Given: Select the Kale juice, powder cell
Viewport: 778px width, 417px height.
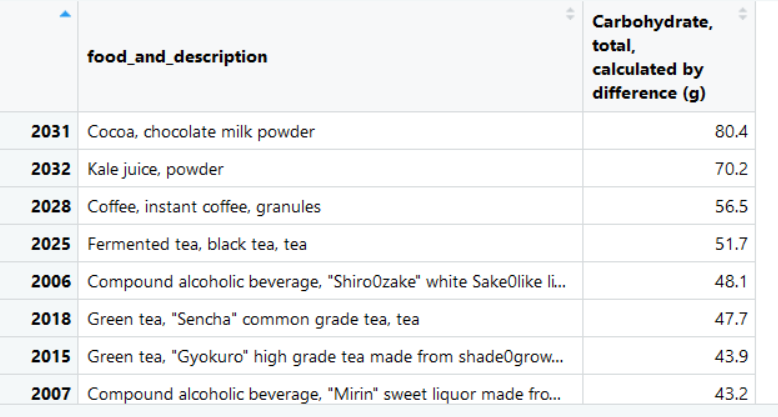Looking at the screenshot, I should [330, 169].
